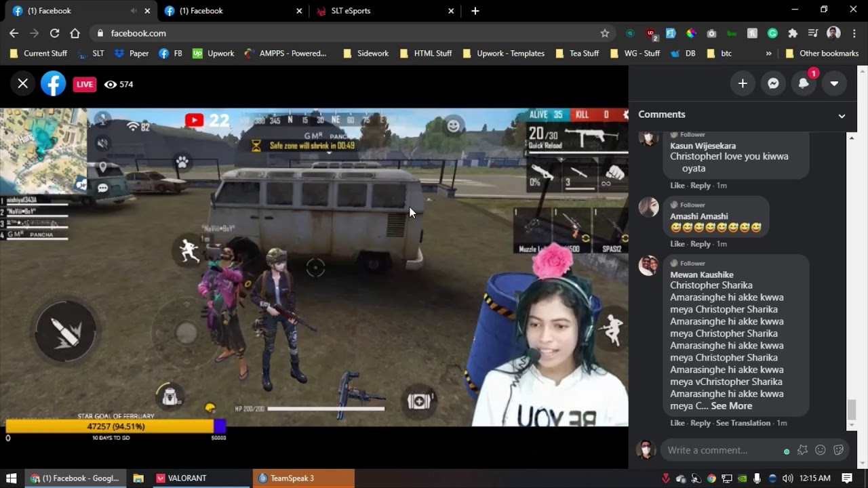Switch to the first Facebook tab

click(75, 11)
